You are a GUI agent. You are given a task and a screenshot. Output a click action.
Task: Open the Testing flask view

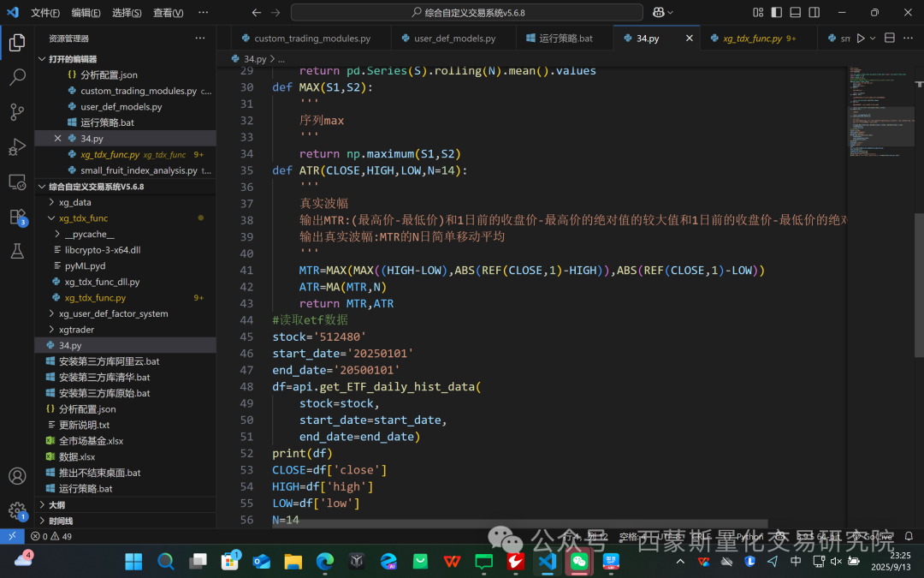point(17,251)
